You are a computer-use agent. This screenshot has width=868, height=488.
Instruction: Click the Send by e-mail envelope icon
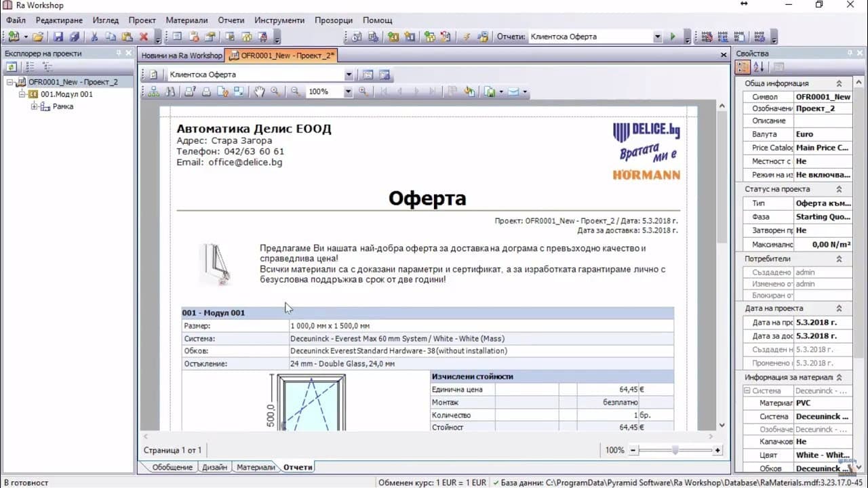point(514,91)
